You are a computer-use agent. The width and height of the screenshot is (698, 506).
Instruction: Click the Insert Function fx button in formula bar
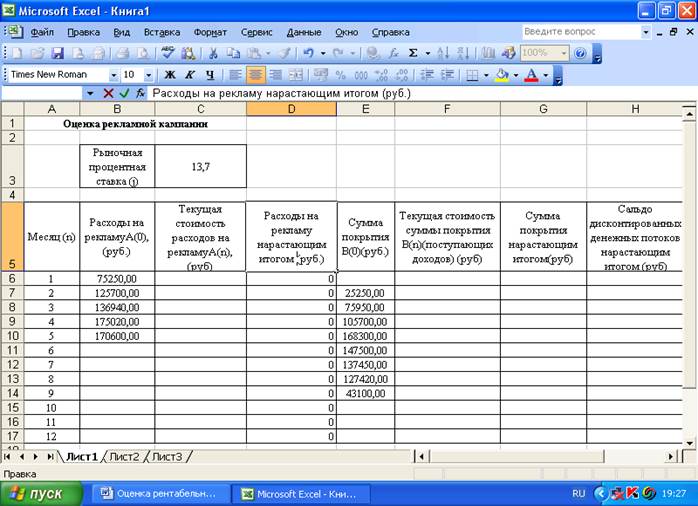pyautogui.click(x=140, y=93)
